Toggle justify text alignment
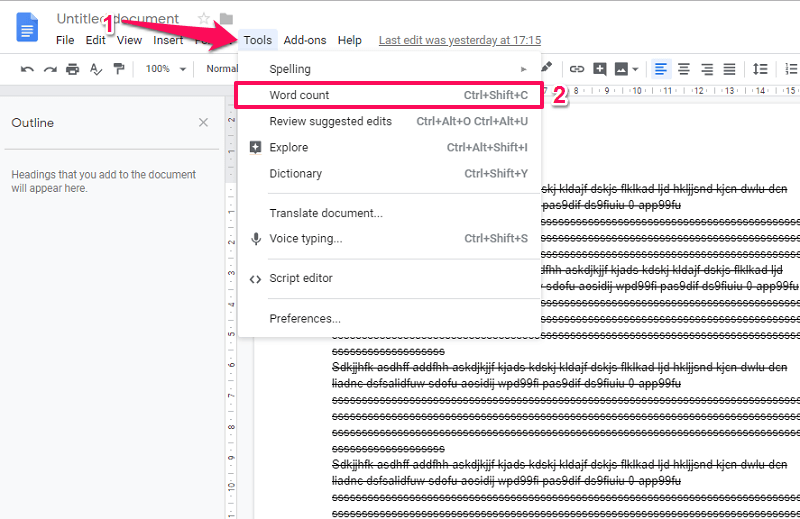The image size is (800, 519). point(730,69)
